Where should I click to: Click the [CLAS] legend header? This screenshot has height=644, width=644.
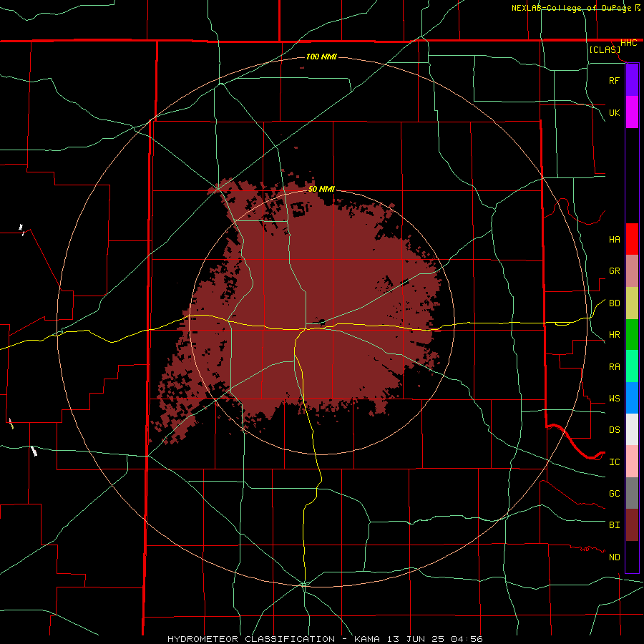click(605, 49)
